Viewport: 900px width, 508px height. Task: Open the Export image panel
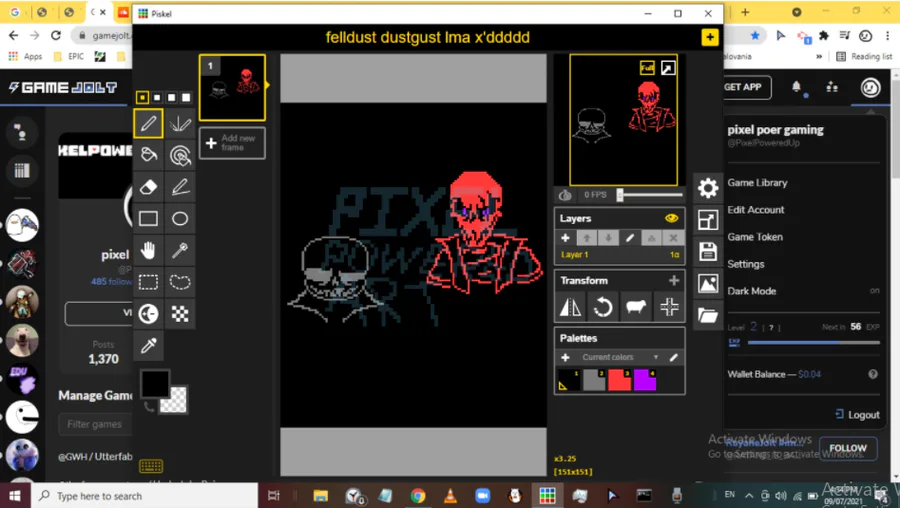708,284
